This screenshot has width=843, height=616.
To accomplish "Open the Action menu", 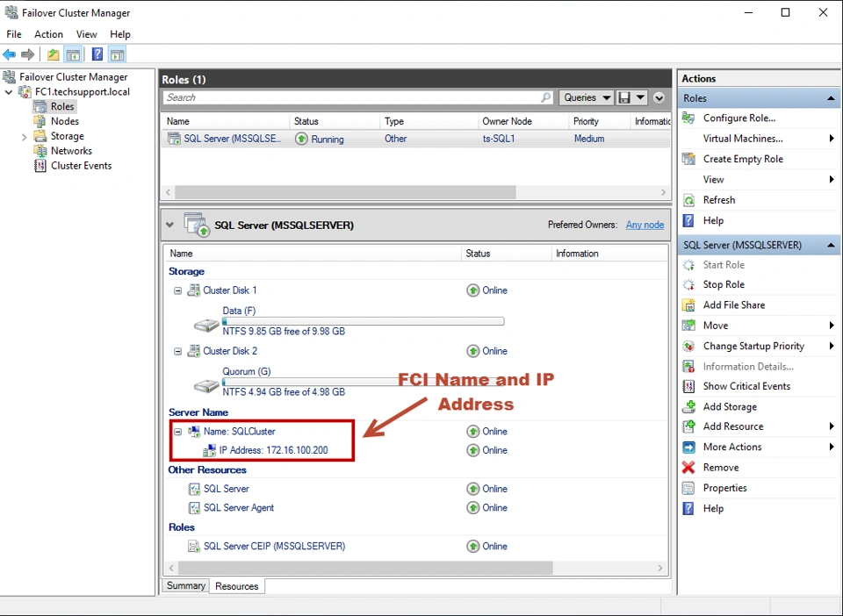I will [x=48, y=34].
